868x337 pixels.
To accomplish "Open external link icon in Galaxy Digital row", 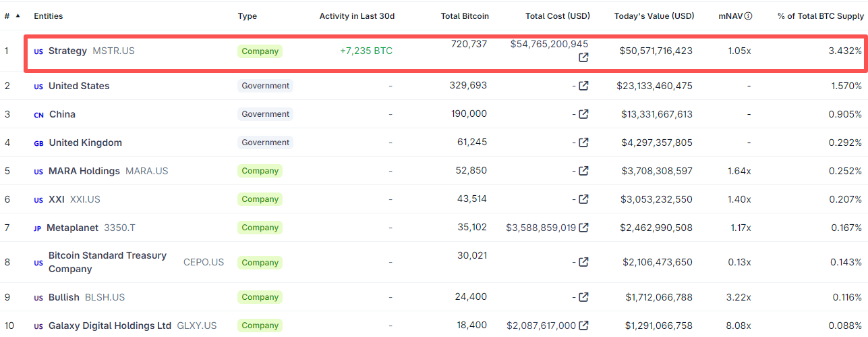I will coord(583,326).
